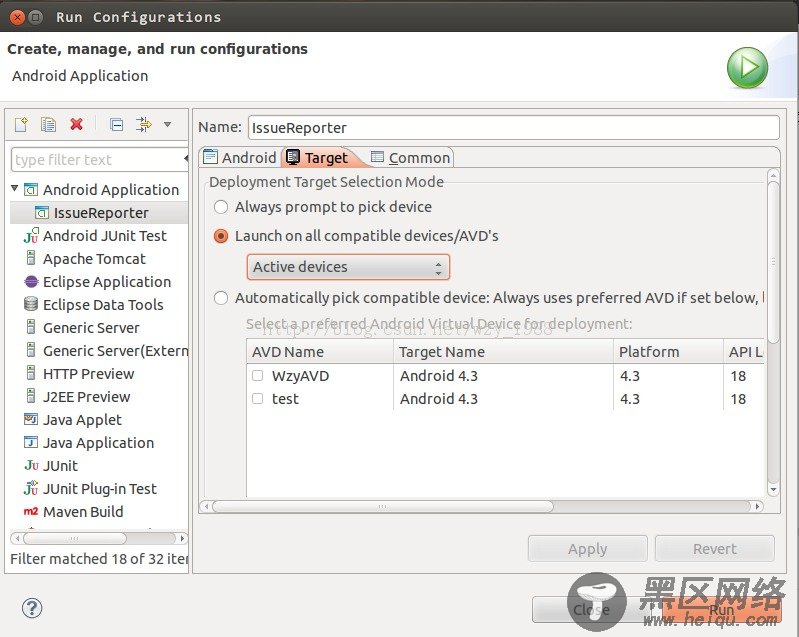Click the tab area horizontal scrollbar
The height and width of the screenshot is (637, 799).
point(383,507)
